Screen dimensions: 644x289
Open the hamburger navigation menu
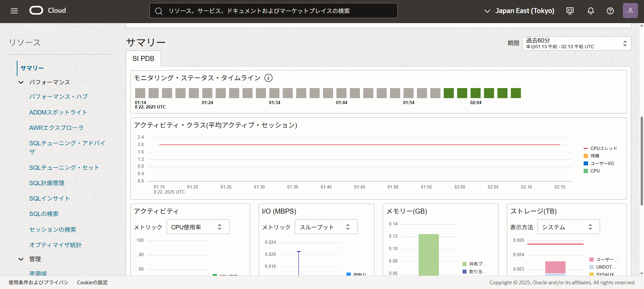[x=14, y=11]
